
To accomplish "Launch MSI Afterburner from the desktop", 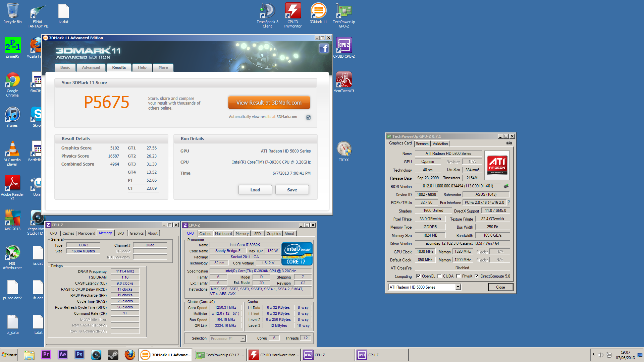I will point(12,257).
